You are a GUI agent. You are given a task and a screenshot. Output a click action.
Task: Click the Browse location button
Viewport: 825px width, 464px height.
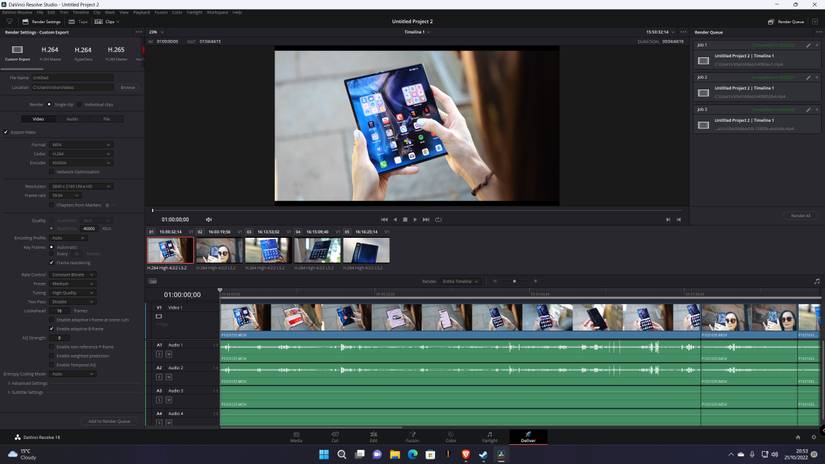(128, 87)
